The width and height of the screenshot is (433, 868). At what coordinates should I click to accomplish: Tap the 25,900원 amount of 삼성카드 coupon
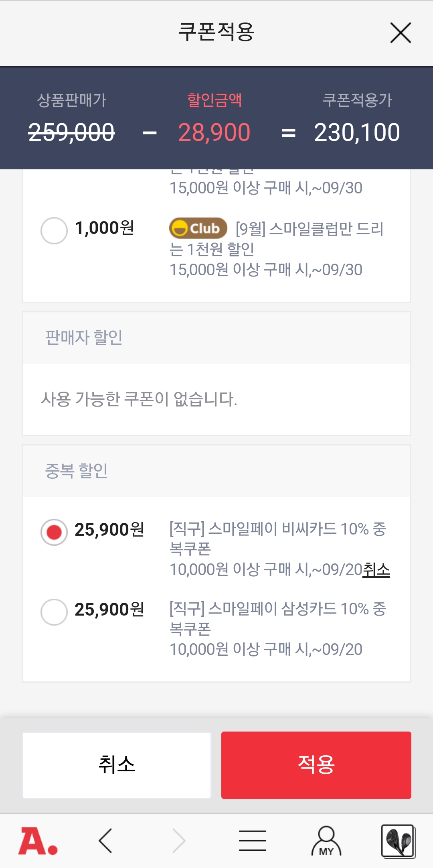109,610
